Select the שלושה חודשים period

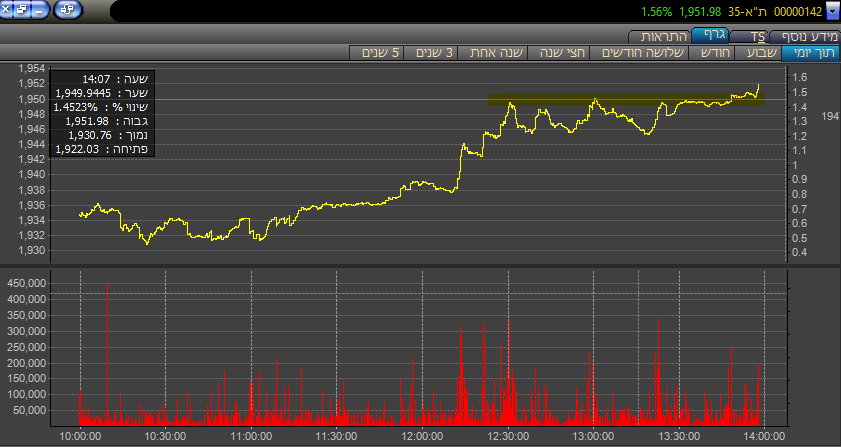(x=639, y=53)
